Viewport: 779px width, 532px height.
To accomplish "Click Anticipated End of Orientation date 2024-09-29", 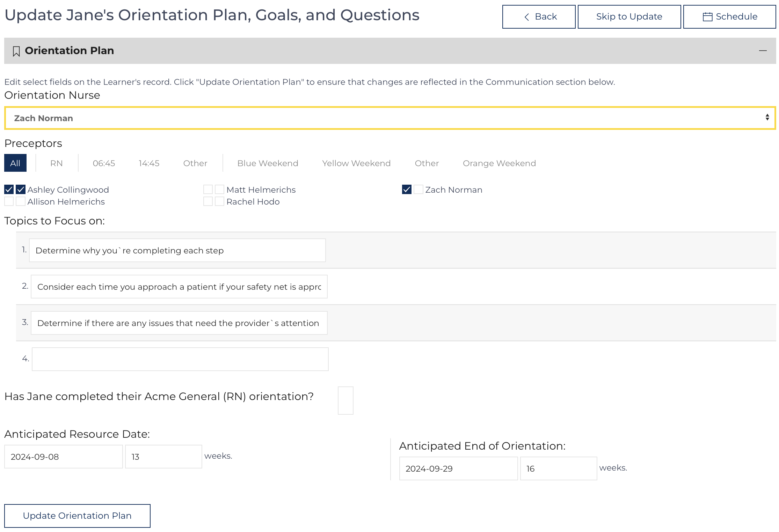I will pyautogui.click(x=459, y=468).
